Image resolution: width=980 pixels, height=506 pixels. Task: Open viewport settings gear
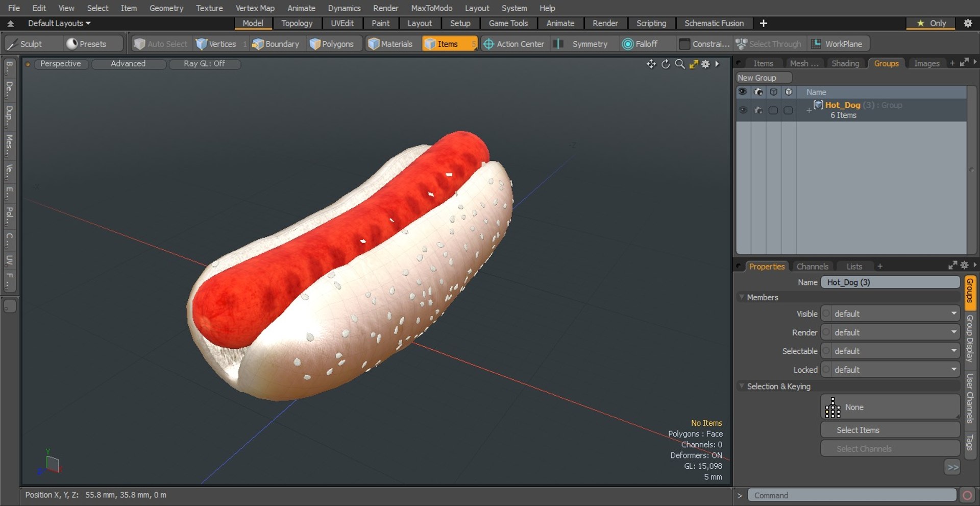coord(705,64)
